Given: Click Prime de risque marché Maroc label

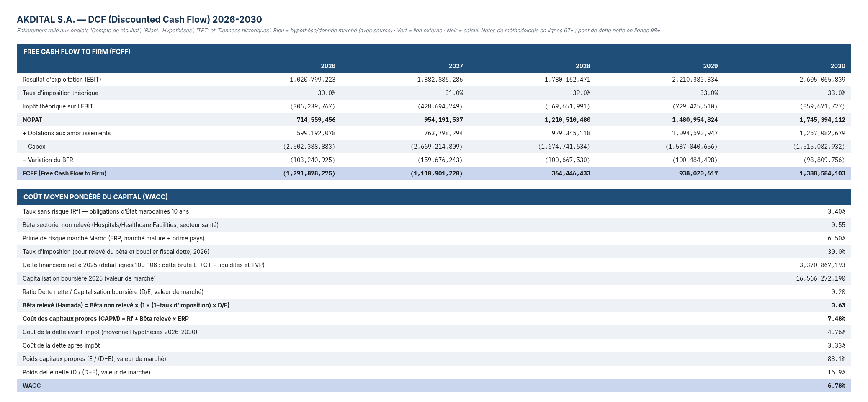Looking at the screenshot, I should click(113, 238).
